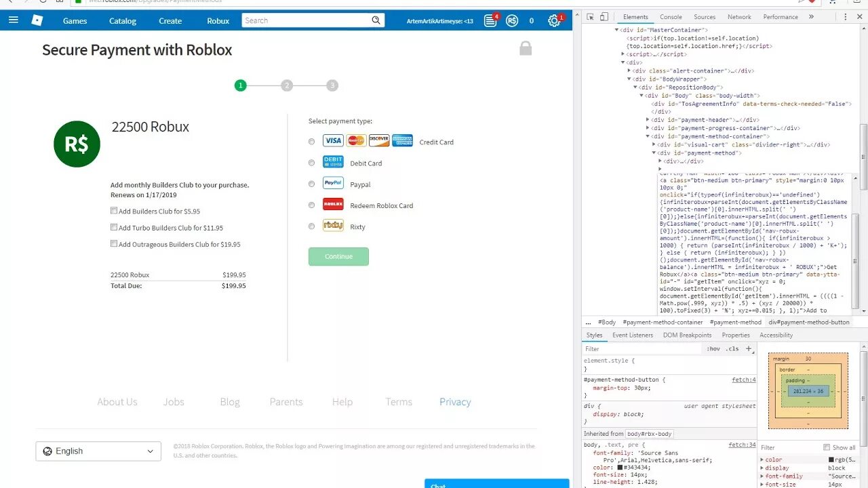Go to Games in navbar
The image size is (868, 488).
75,21
